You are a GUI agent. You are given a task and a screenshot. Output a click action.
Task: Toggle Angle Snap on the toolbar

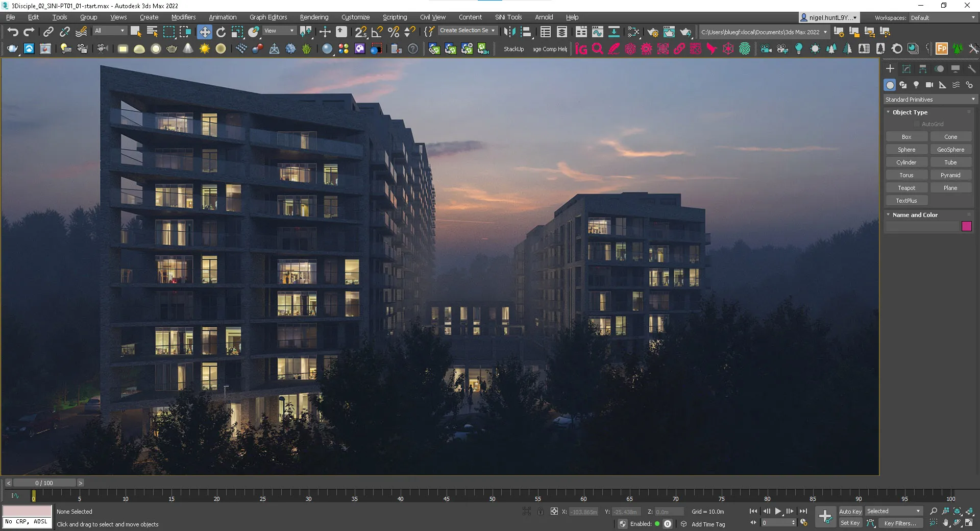pyautogui.click(x=377, y=32)
